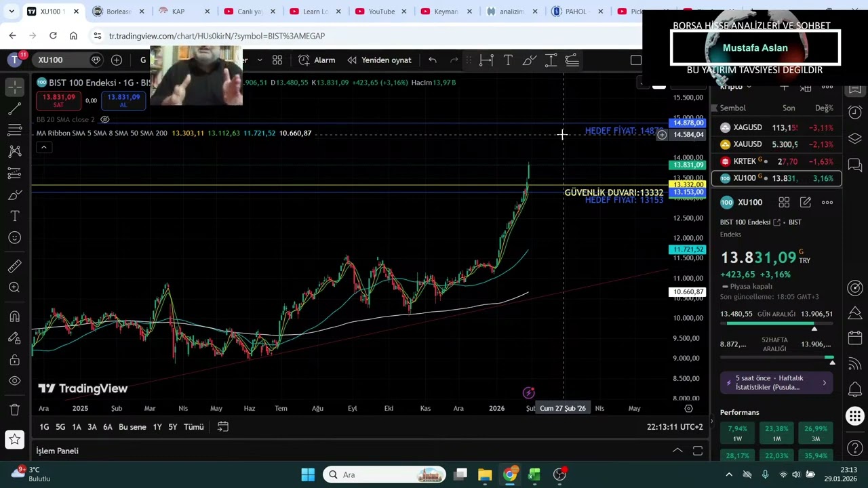This screenshot has width=868, height=488.
Task: Maximize the bottom panel
Action: (x=697, y=451)
